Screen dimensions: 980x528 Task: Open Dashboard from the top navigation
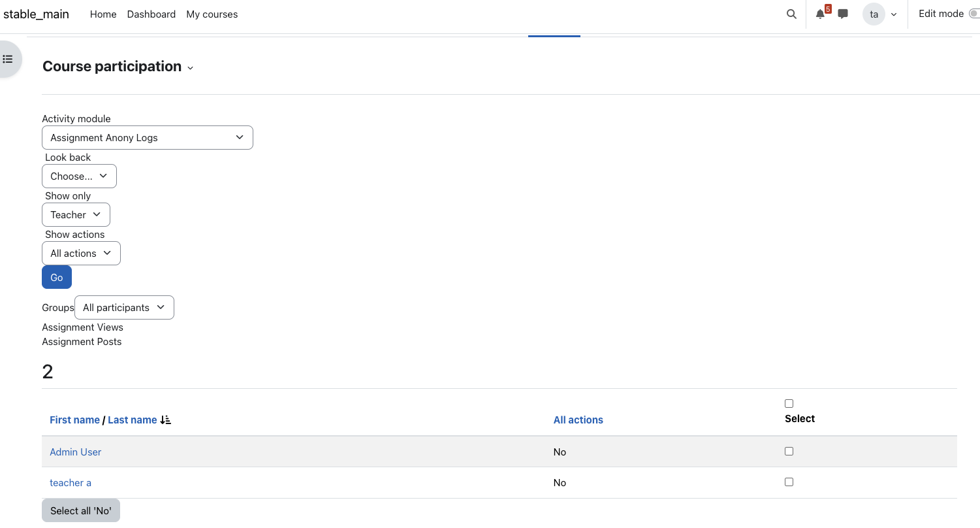click(151, 14)
